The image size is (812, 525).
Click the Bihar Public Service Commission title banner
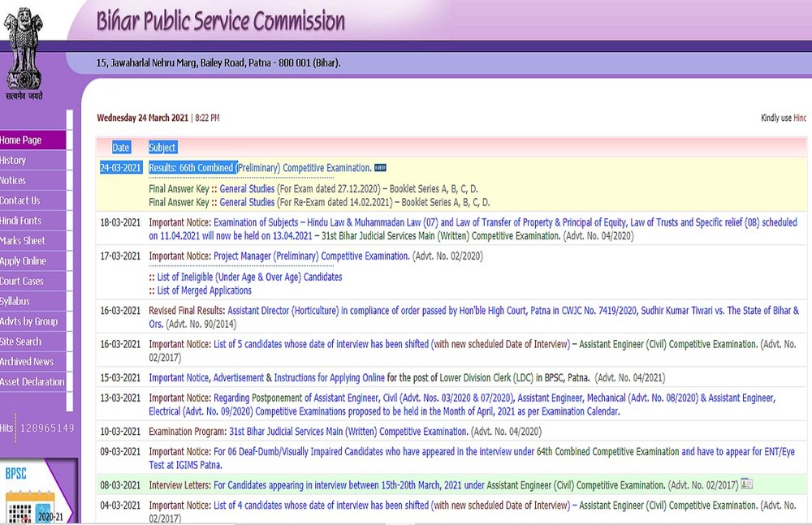pyautogui.click(x=220, y=21)
